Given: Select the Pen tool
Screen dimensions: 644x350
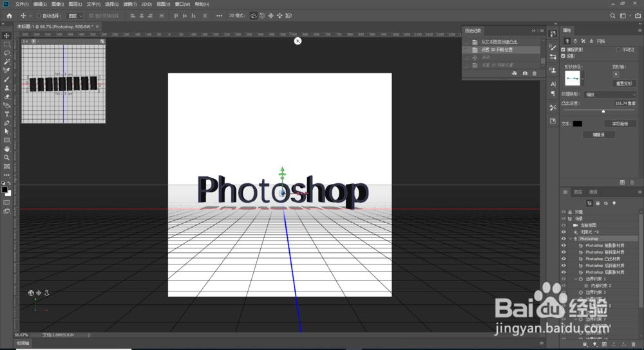Looking at the screenshot, I should click(x=6, y=123).
